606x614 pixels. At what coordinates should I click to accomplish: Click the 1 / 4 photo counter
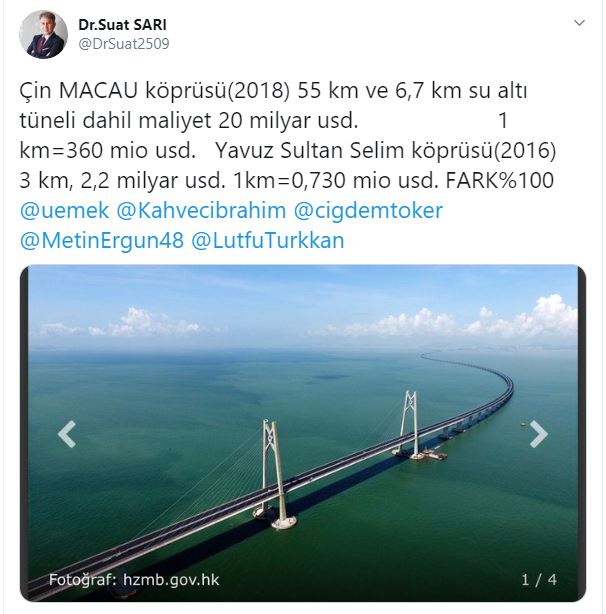pyautogui.click(x=539, y=580)
